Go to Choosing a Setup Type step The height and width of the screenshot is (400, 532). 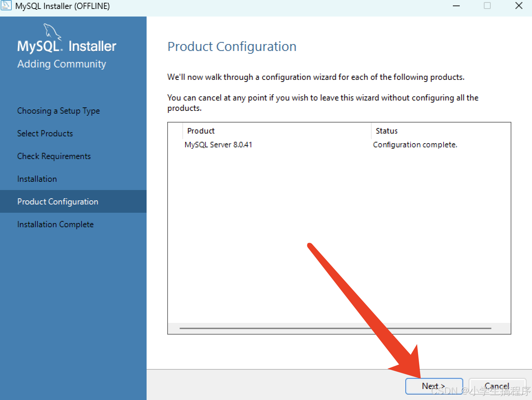[x=58, y=111]
